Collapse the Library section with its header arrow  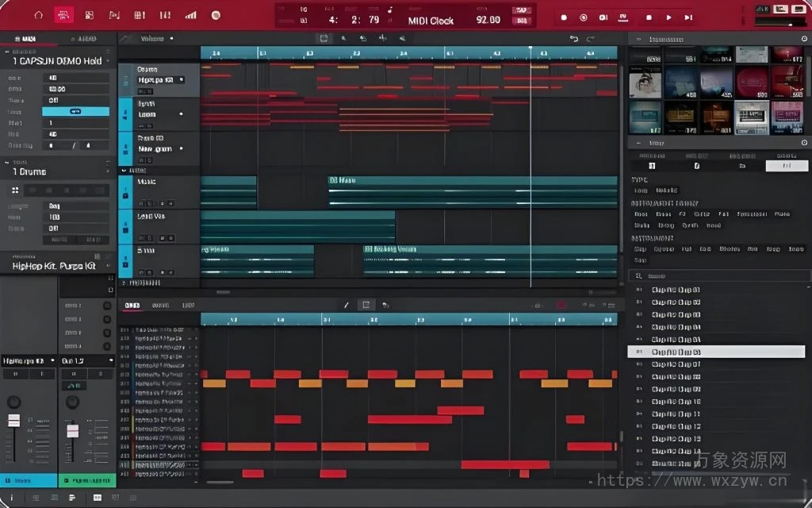(638, 143)
